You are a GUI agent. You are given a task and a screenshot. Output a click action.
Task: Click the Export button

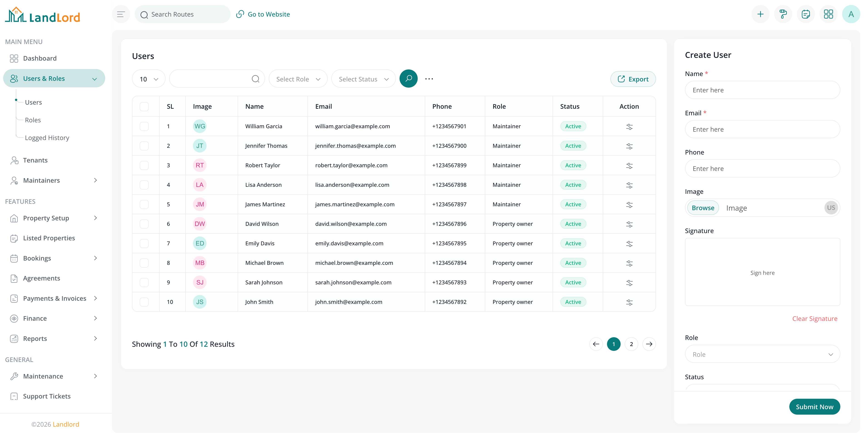point(633,79)
